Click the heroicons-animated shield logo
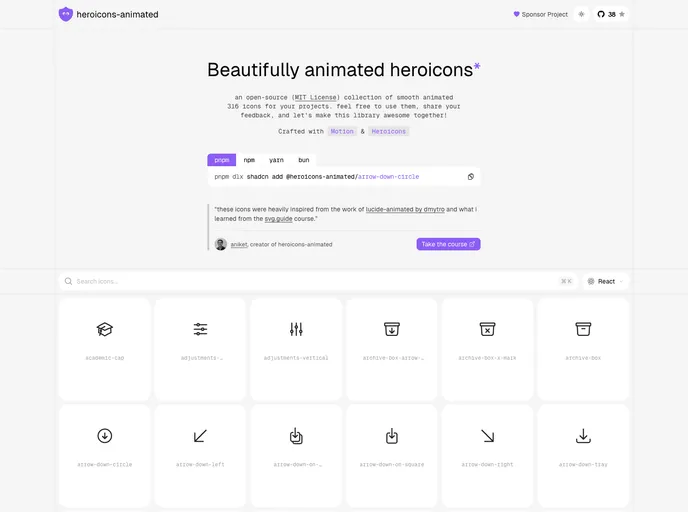688x512 pixels. (x=65, y=14)
